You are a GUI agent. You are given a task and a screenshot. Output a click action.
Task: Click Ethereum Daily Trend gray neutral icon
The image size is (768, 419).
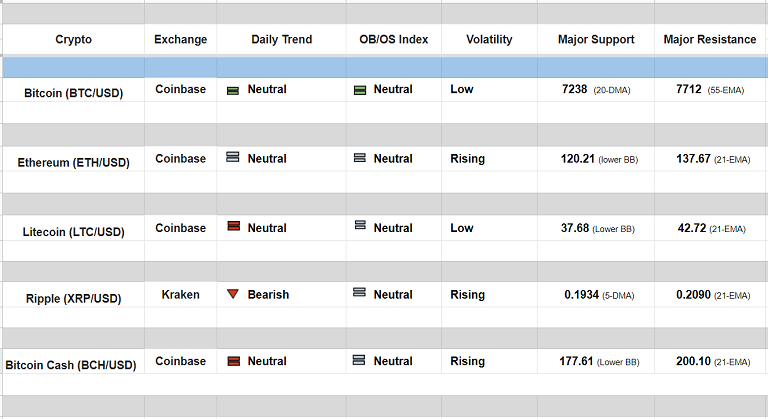(x=232, y=158)
